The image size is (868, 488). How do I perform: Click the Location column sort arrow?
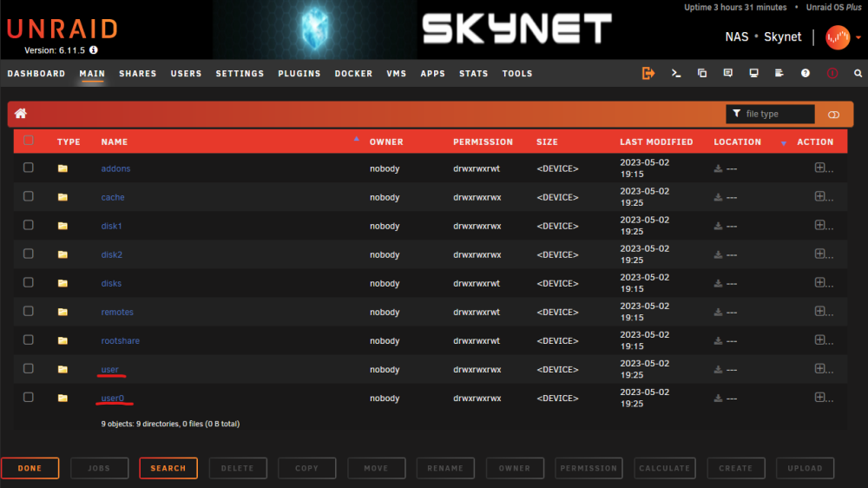coord(783,143)
